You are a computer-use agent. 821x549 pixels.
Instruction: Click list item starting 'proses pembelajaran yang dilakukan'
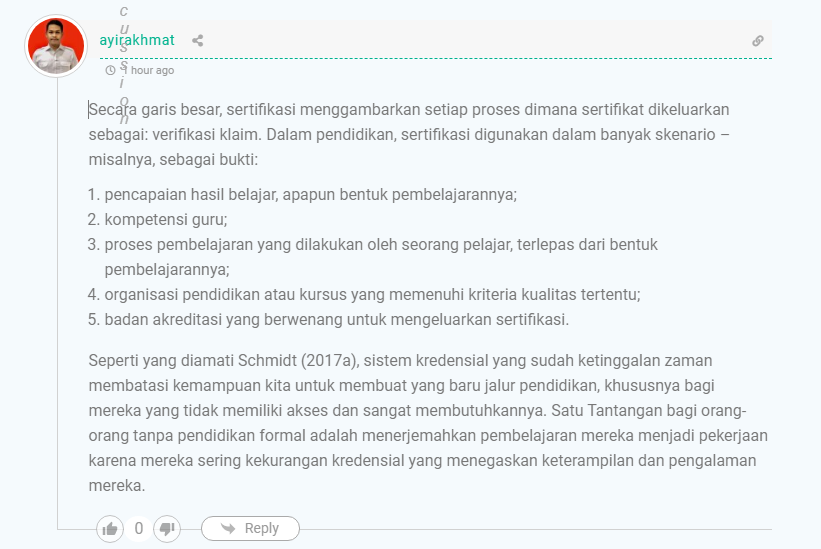(x=381, y=257)
